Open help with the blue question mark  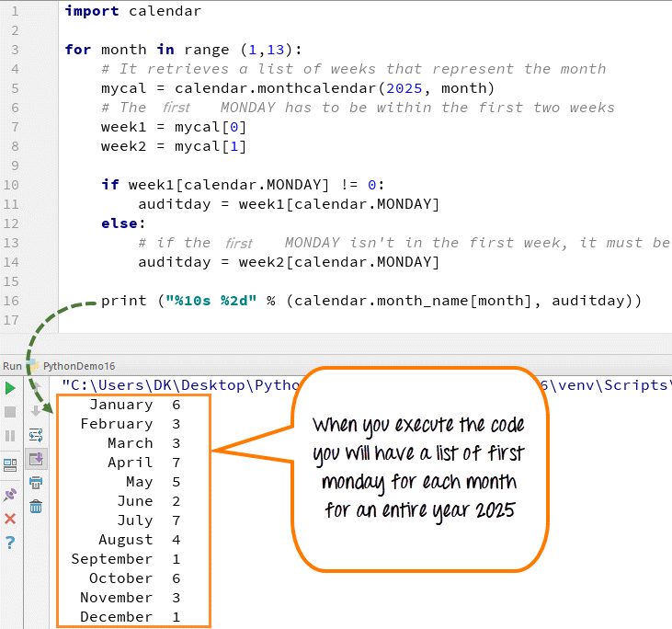coord(10,543)
